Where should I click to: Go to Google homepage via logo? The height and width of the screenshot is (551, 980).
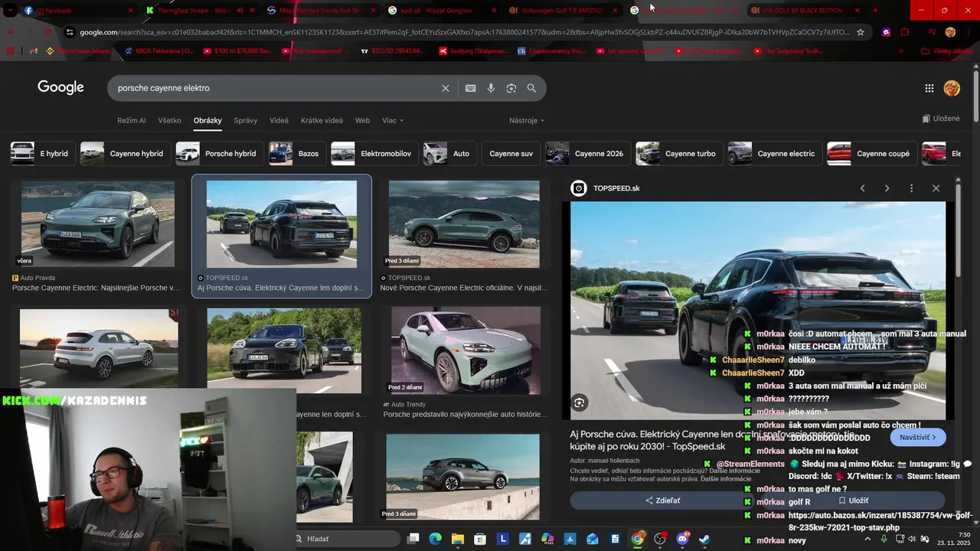coord(60,87)
